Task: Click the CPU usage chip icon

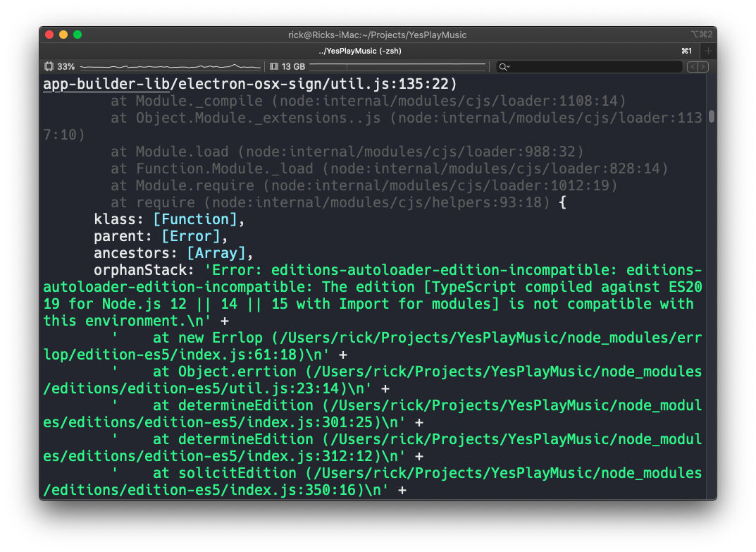Action: [49, 66]
